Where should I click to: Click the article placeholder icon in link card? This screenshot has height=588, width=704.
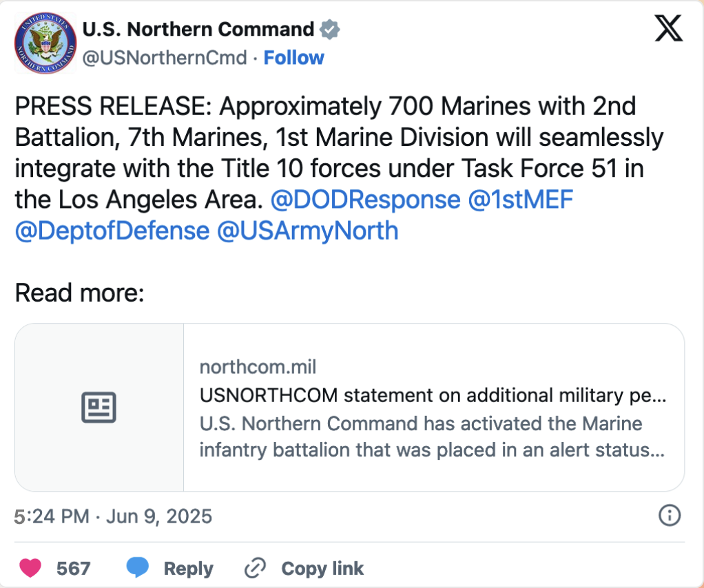(x=99, y=407)
